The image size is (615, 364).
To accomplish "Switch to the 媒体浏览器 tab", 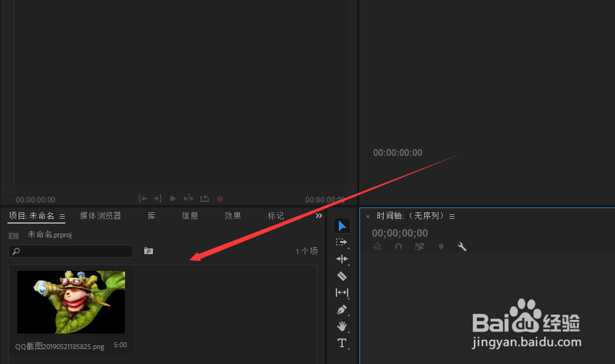I will coord(100,216).
